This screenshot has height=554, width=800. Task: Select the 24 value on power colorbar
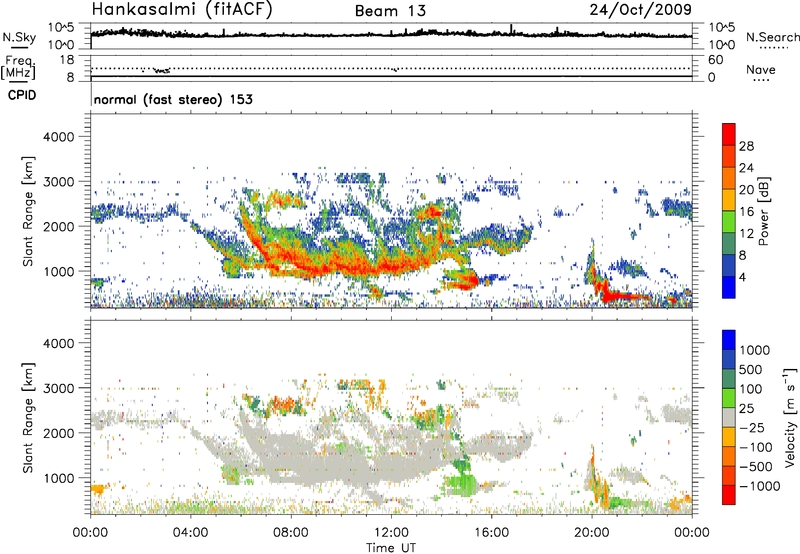coord(746,168)
